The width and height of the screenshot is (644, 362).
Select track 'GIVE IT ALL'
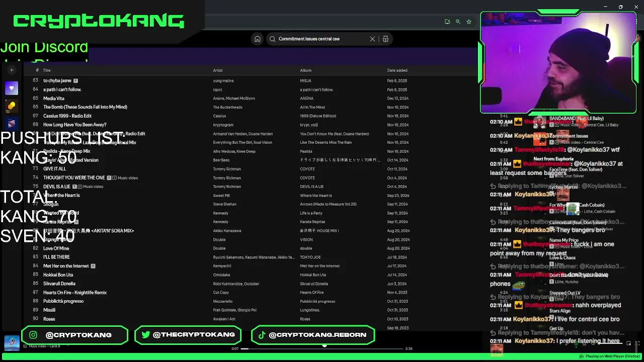tap(55, 169)
